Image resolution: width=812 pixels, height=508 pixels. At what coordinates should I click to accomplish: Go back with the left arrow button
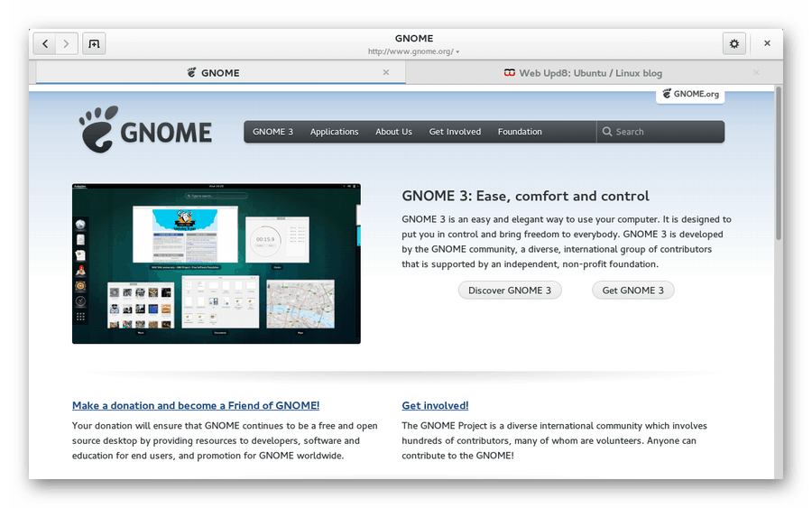point(45,43)
